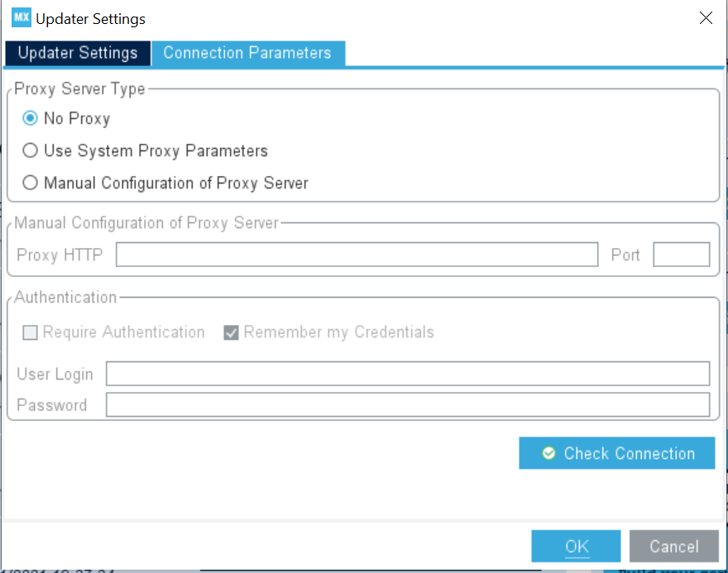The image size is (728, 573).
Task: Click into the Port input field
Action: pyautogui.click(x=681, y=255)
